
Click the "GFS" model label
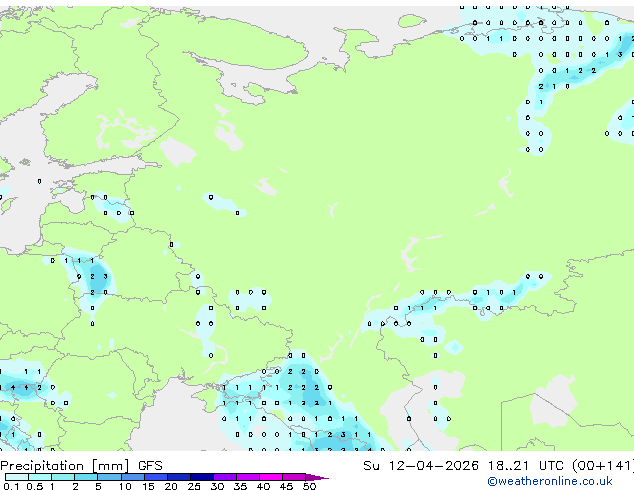(150, 466)
